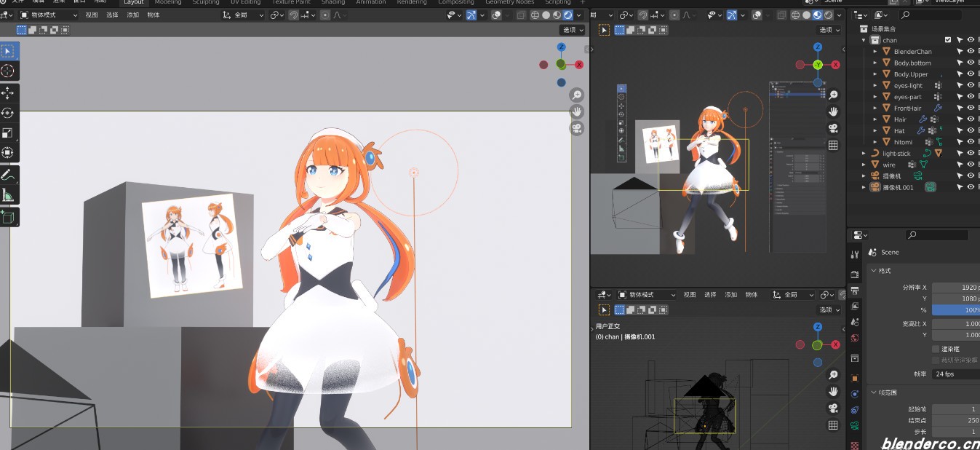The height and width of the screenshot is (450, 980).
Task: Open the Scene properties tab
Action: (855, 322)
